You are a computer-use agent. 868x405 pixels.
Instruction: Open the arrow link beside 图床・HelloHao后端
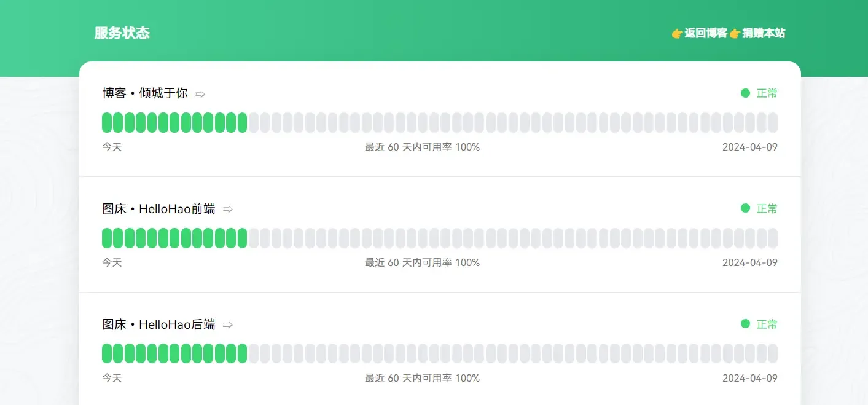coord(228,325)
